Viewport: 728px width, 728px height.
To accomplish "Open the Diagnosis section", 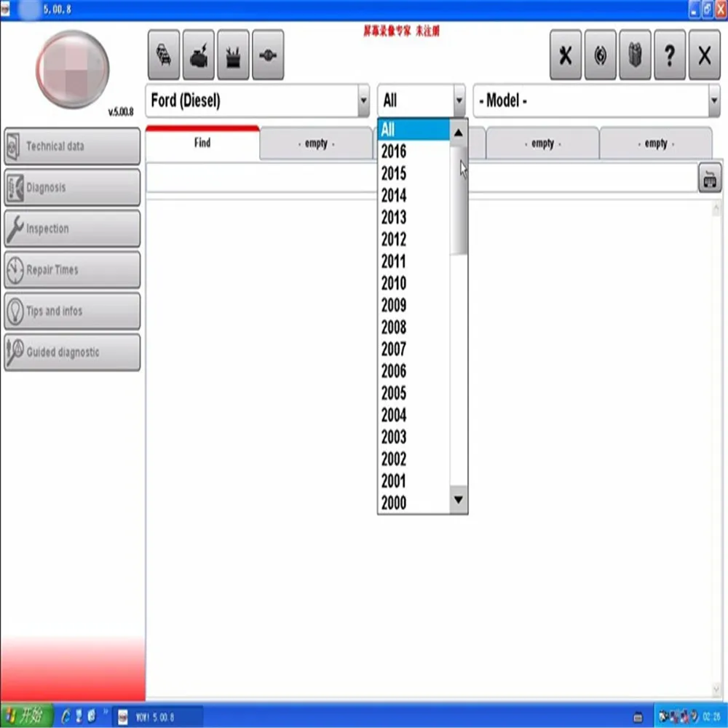I will point(72,188).
